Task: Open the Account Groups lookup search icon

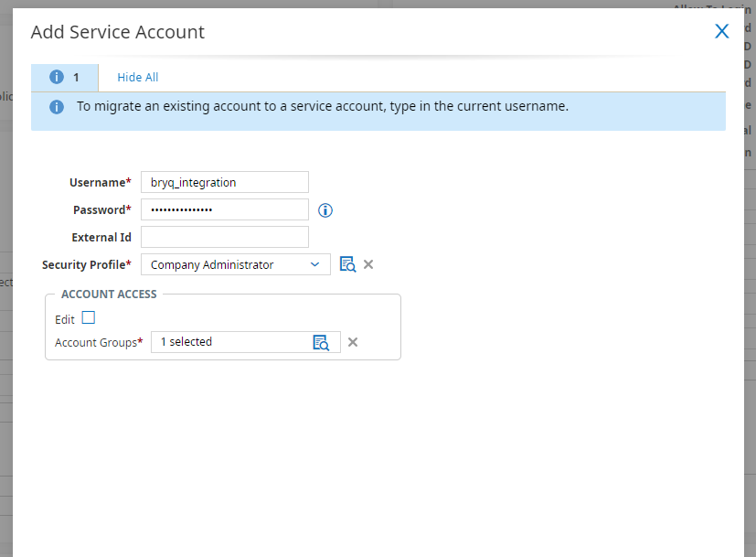Action: (321, 342)
